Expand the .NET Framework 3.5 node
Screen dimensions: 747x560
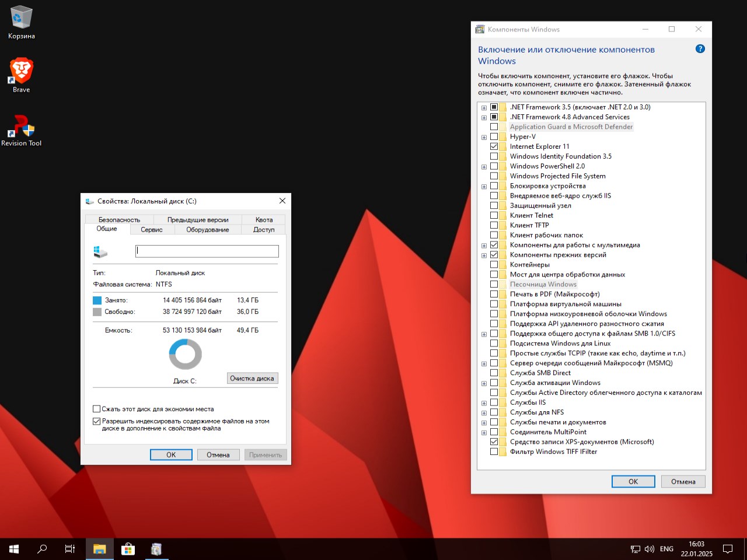coord(484,107)
